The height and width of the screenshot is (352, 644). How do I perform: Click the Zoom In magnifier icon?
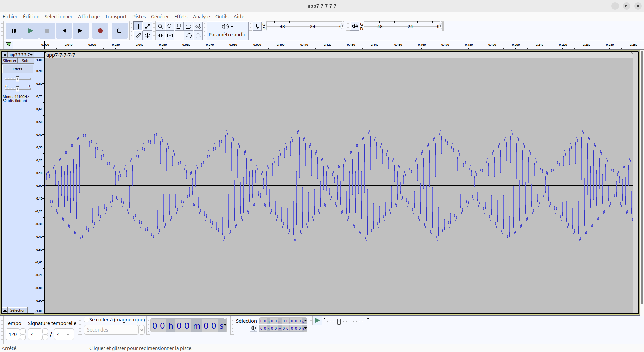click(x=160, y=26)
